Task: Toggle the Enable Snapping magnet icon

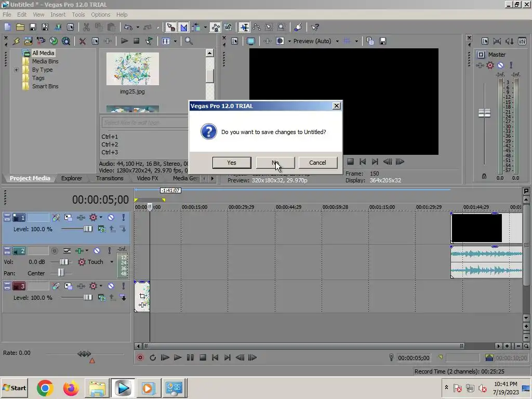Action: 171,27
